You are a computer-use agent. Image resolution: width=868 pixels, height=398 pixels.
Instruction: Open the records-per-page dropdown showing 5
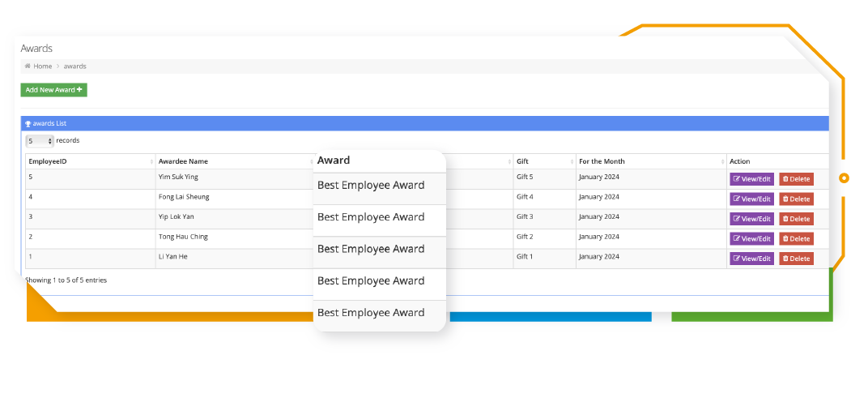(x=40, y=141)
